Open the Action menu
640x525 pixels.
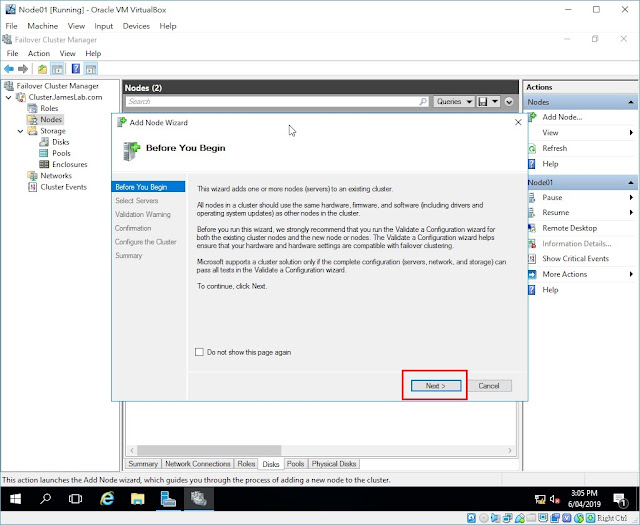click(x=39, y=53)
